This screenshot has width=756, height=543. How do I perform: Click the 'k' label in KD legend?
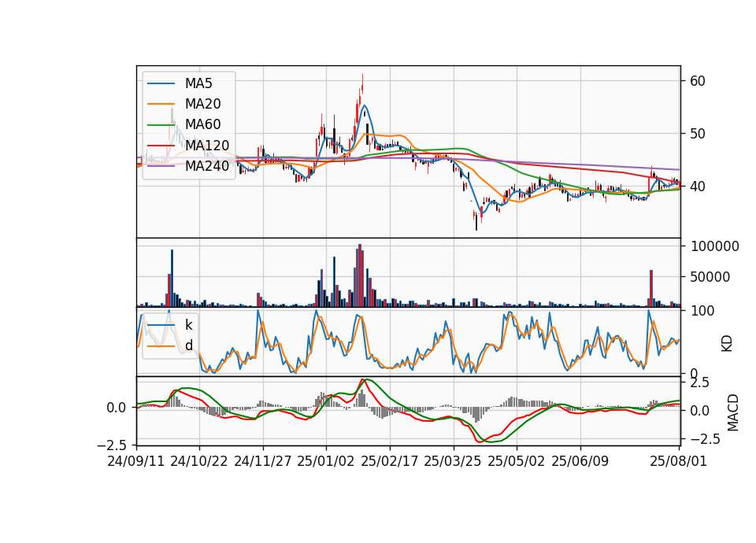[x=188, y=325]
